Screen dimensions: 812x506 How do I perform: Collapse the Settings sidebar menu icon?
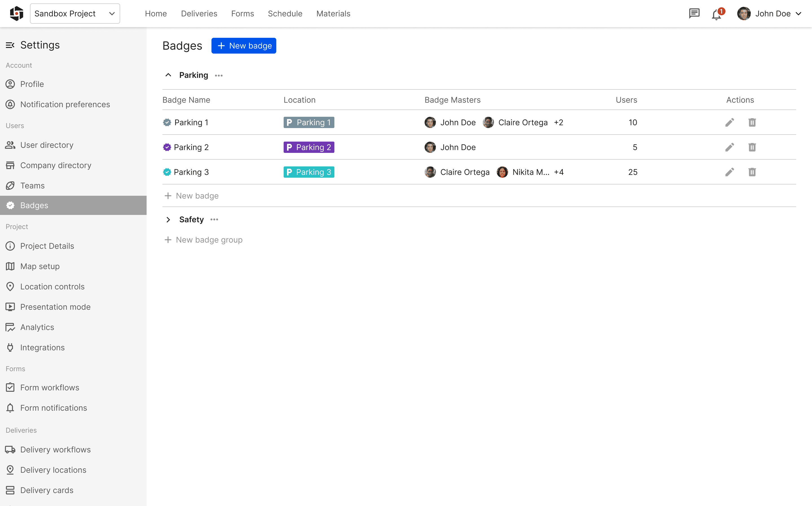[10, 45]
